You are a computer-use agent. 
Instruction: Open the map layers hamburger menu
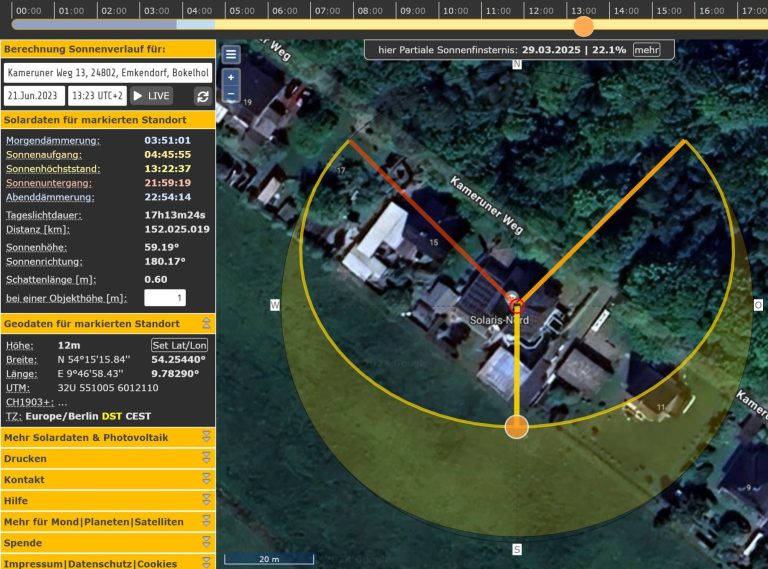tap(231, 54)
